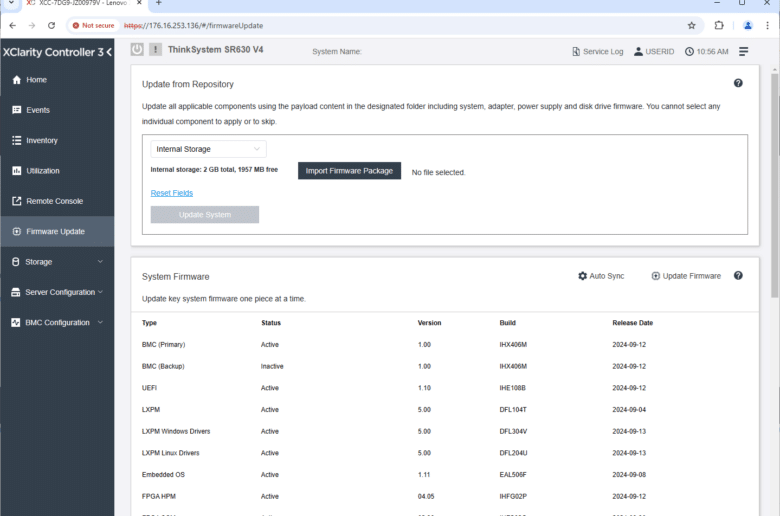
Task: Click the USERID person icon
Action: click(638, 51)
